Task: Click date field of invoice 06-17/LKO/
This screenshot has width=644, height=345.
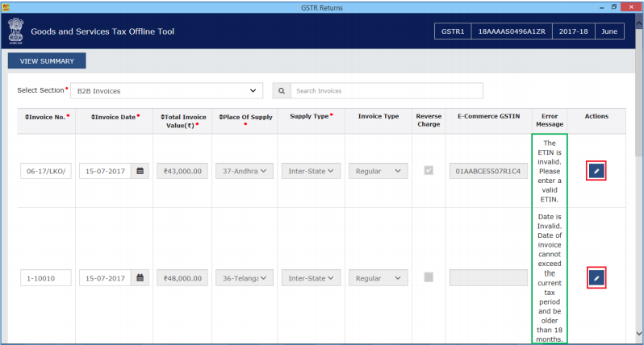Action: (105, 171)
